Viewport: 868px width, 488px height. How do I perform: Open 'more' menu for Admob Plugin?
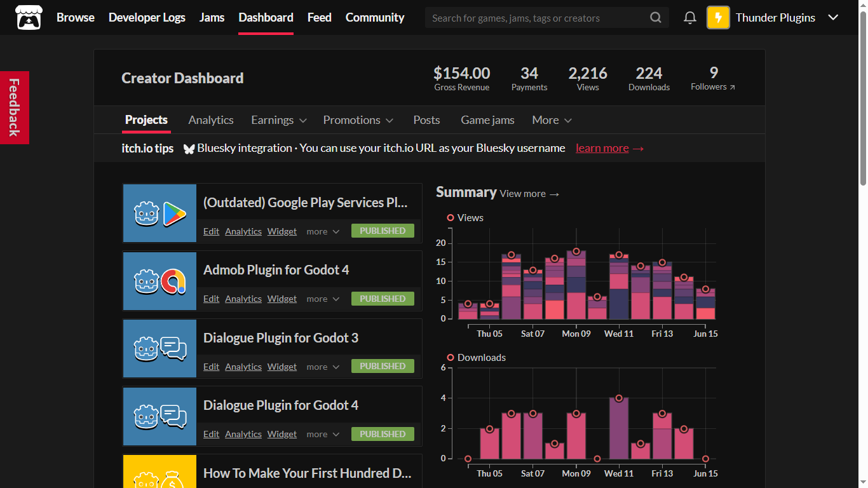pos(323,299)
